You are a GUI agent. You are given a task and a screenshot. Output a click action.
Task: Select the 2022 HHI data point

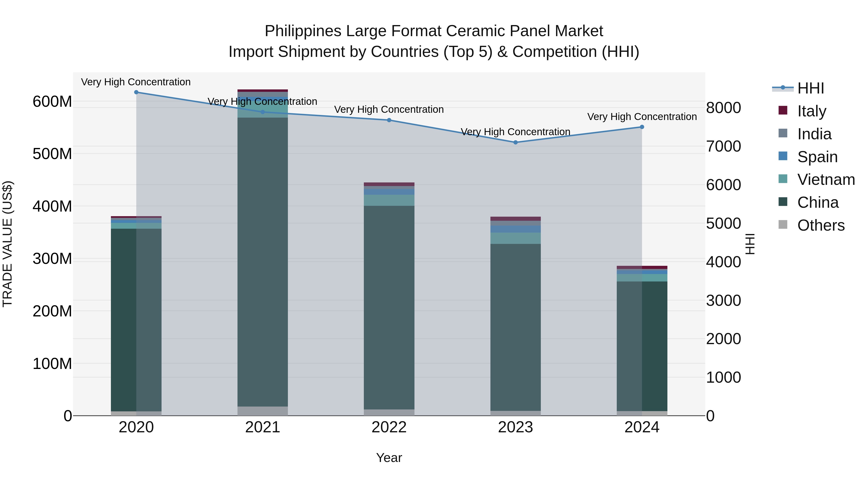click(x=389, y=120)
